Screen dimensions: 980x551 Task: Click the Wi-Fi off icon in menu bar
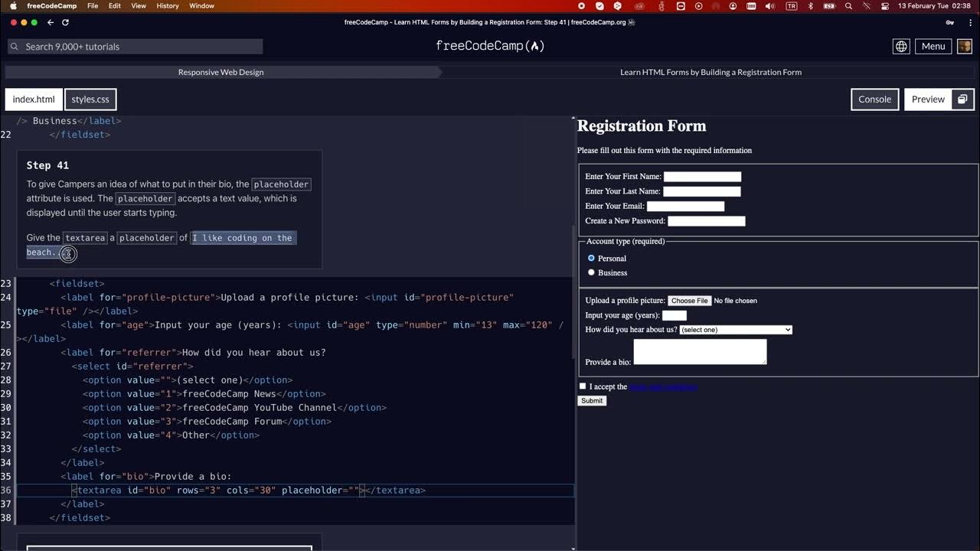point(867,5)
